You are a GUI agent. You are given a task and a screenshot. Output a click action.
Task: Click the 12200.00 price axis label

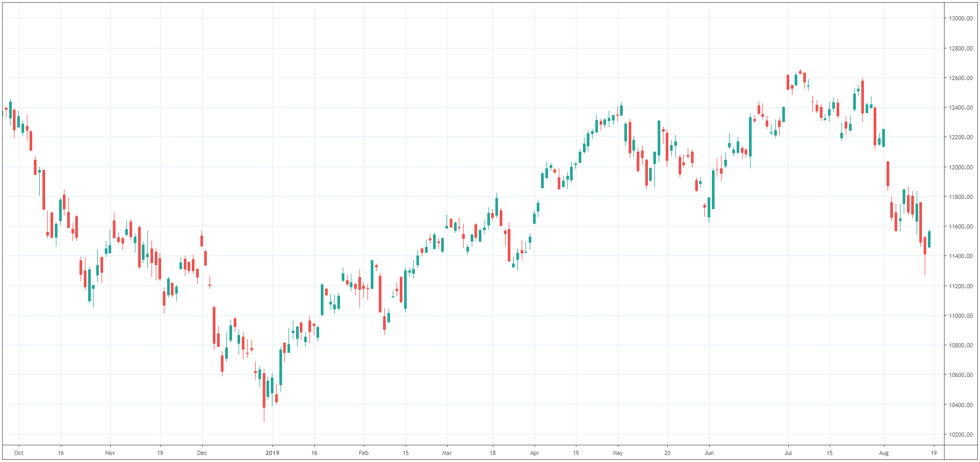961,137
